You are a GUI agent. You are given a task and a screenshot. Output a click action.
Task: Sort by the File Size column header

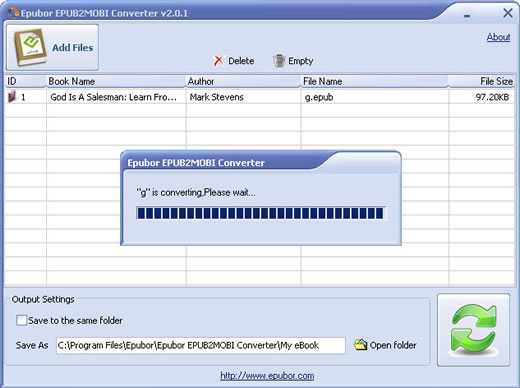[482, 81]
